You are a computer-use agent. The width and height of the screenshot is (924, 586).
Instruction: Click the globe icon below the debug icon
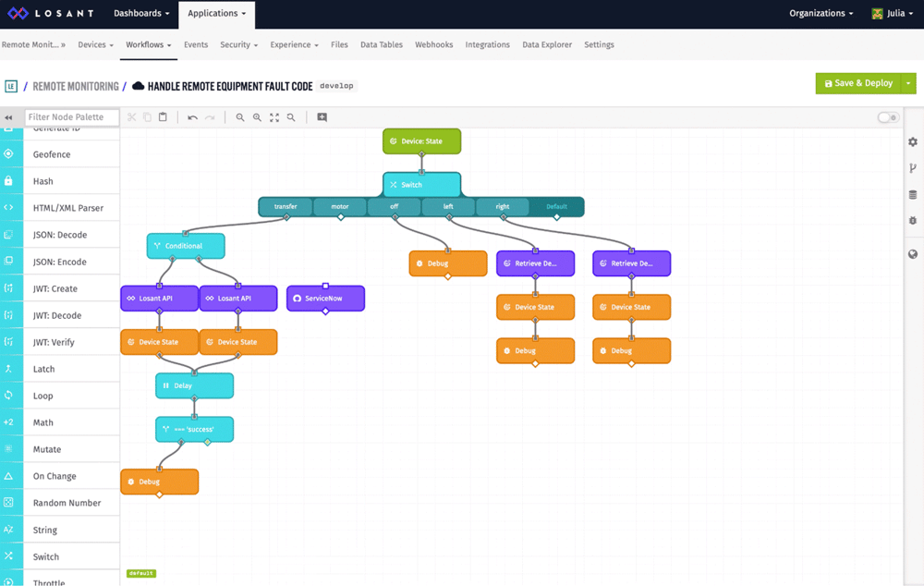(x=913, y=252)
